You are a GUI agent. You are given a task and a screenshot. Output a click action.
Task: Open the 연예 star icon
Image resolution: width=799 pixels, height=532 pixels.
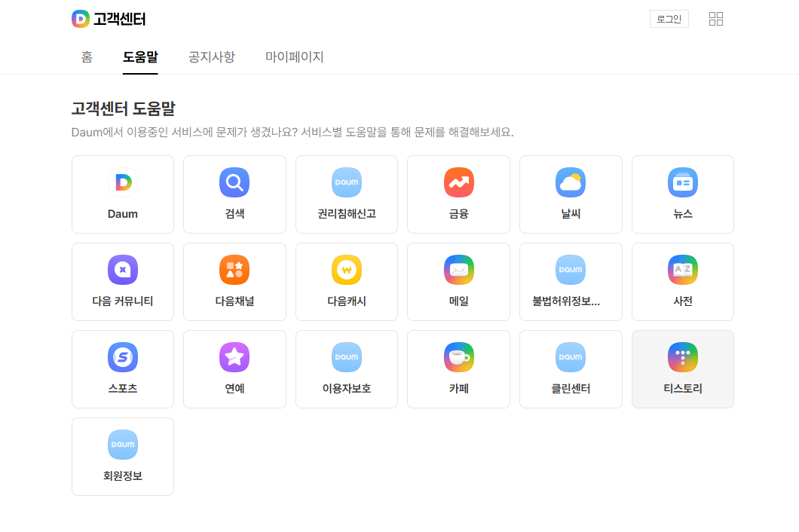(x=234, y=357)
